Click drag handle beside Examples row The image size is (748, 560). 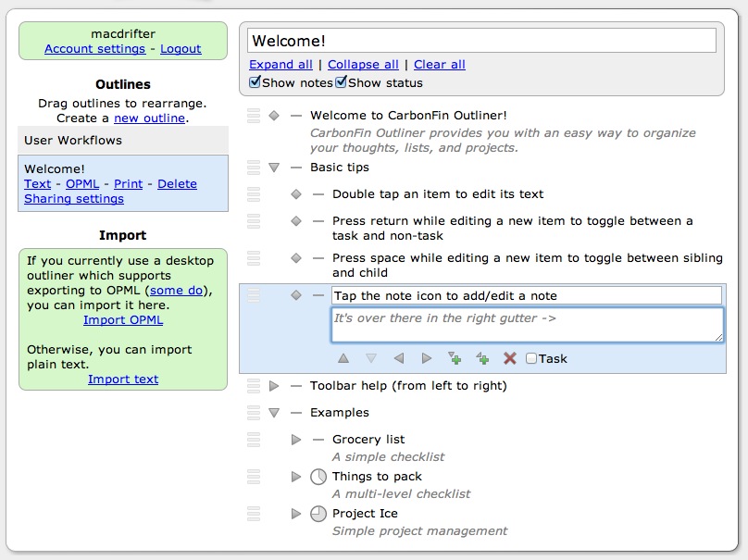point(254,413)
